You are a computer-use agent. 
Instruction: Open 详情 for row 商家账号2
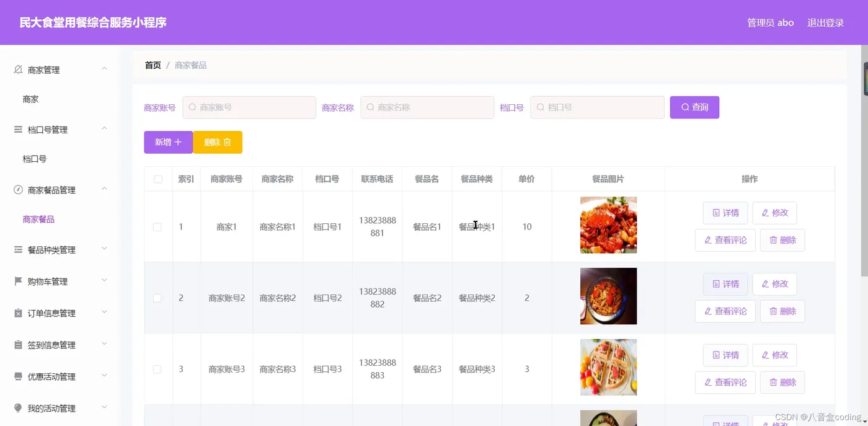pyautogui.click(x=725, y=284)
